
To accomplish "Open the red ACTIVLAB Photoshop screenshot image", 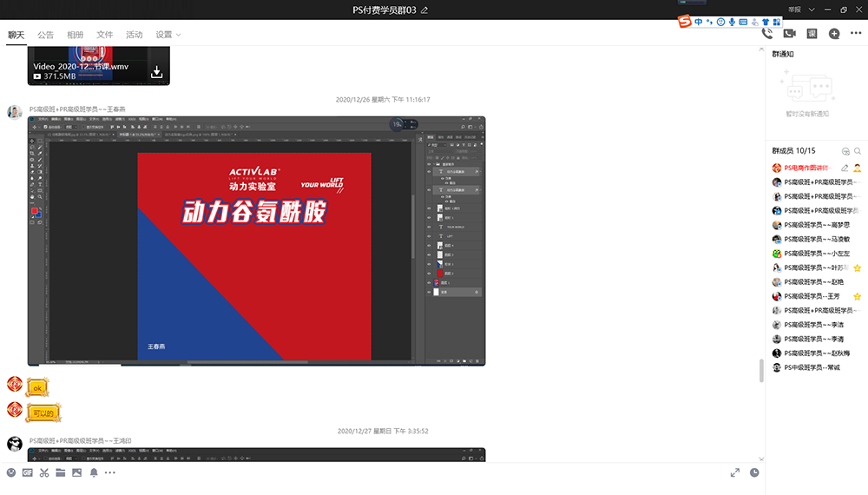I will [x=256, y=241].
